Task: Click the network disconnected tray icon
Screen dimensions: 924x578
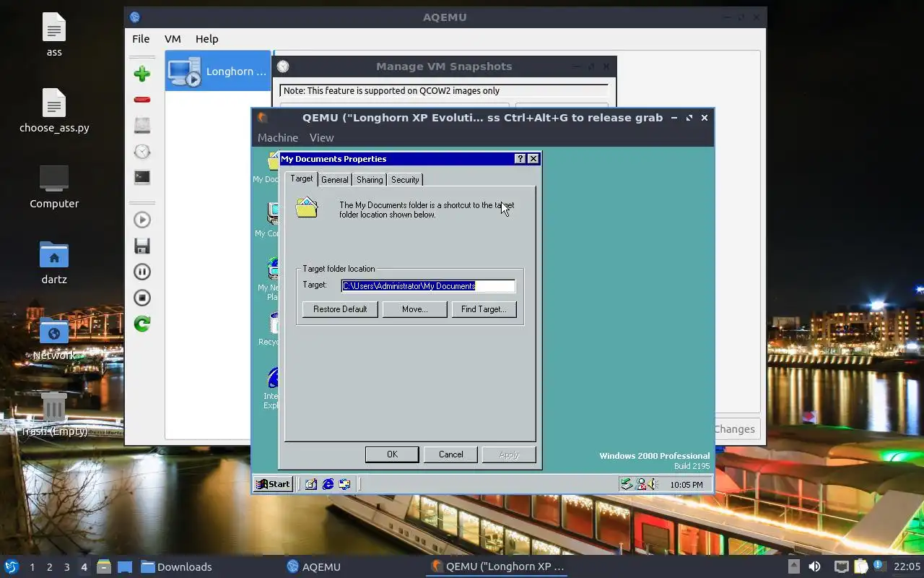Action: point(640,485)
